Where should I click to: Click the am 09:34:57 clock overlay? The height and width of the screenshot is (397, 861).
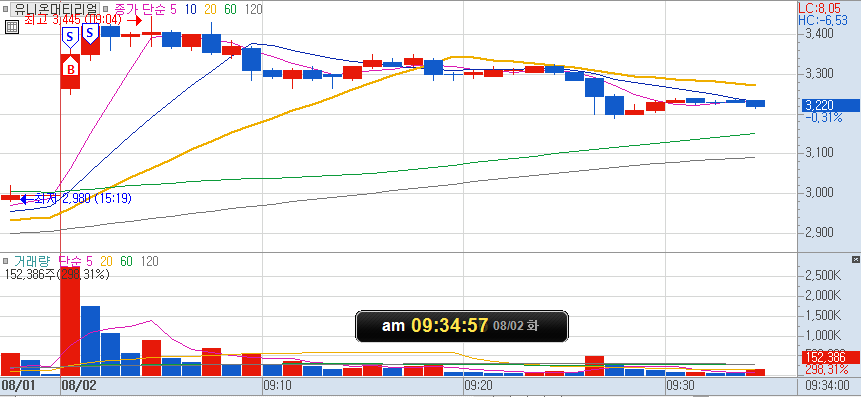pyautogui.click(x=462, y=326)
